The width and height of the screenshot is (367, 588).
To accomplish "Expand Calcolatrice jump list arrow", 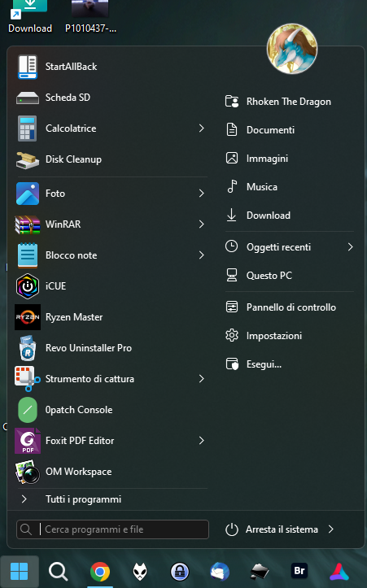I will click(x=202, y=128).
